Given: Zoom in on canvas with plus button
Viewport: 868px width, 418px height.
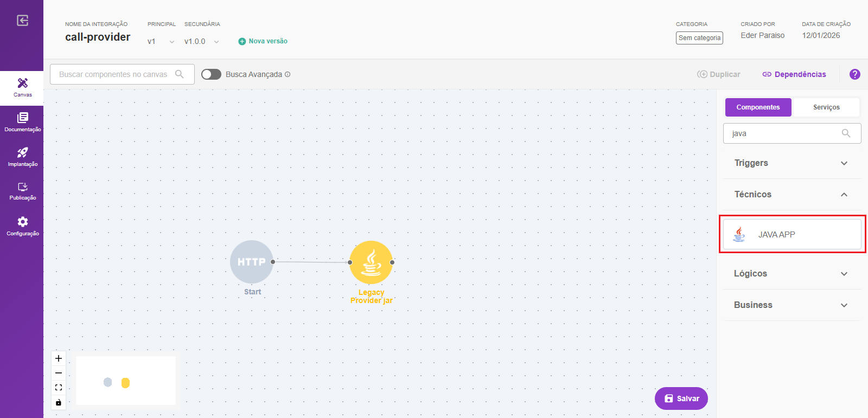Looking at the screenshot, I should (x=59, y=358).
